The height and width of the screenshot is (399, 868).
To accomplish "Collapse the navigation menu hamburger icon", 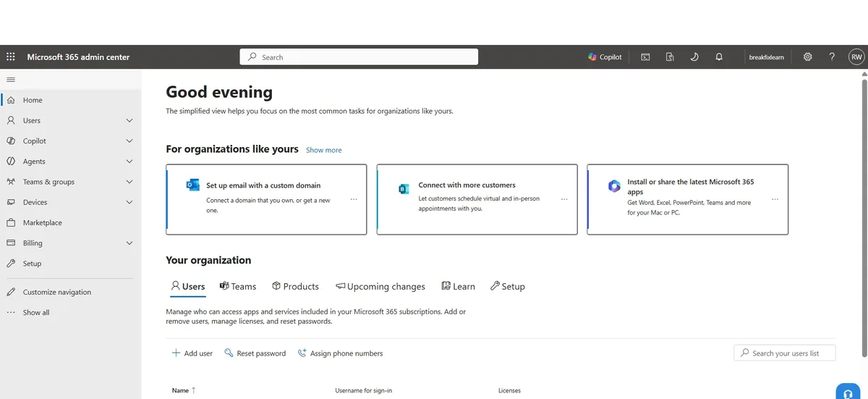I will [x=11, y=80].
